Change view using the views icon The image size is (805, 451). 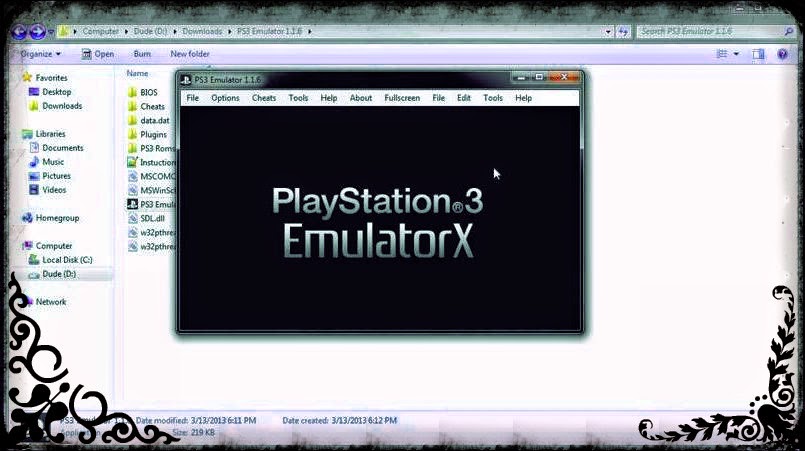coord(722,54)
